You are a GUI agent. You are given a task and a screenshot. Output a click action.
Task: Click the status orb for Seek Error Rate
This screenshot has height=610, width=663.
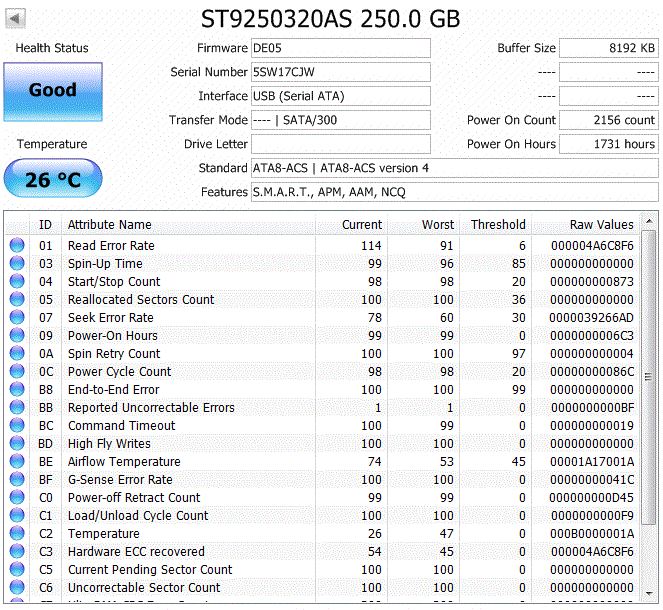pyautogui.click(x=17, y=317)
